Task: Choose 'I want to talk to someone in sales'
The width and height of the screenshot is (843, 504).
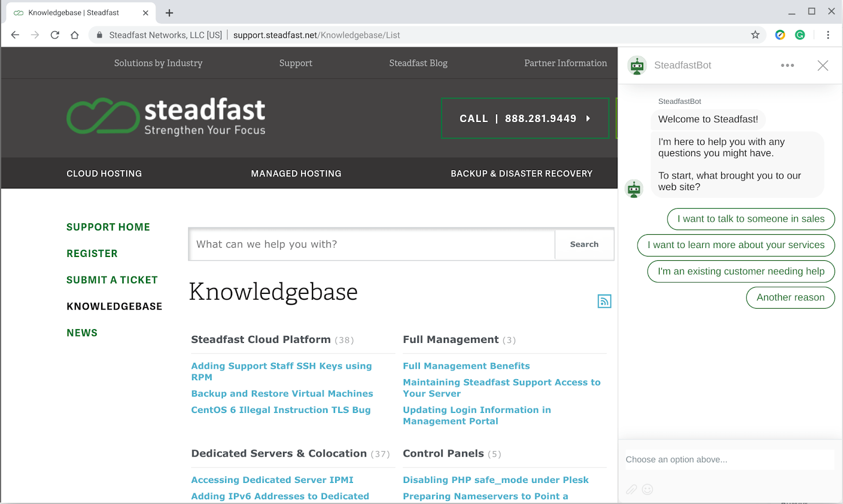Action: [751, 219]
